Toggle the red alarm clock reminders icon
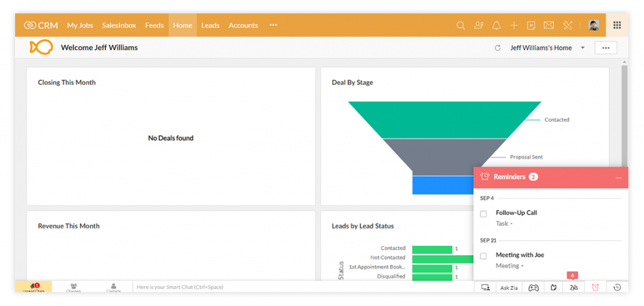The image size is (644, 306). tap(595, 288)
